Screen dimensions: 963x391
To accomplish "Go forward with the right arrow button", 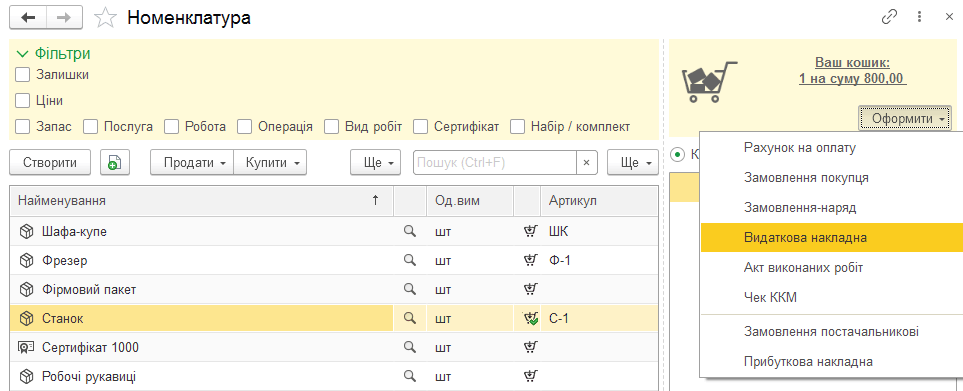I will point(64,18).
